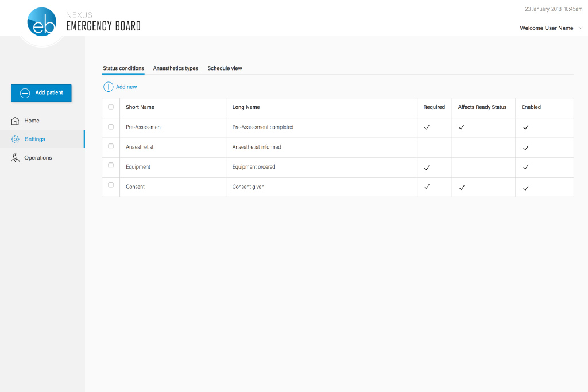Screen dimensions: 588x392
Task: Click the Operations surgeon icon
Action: click(x=15, y=158)
